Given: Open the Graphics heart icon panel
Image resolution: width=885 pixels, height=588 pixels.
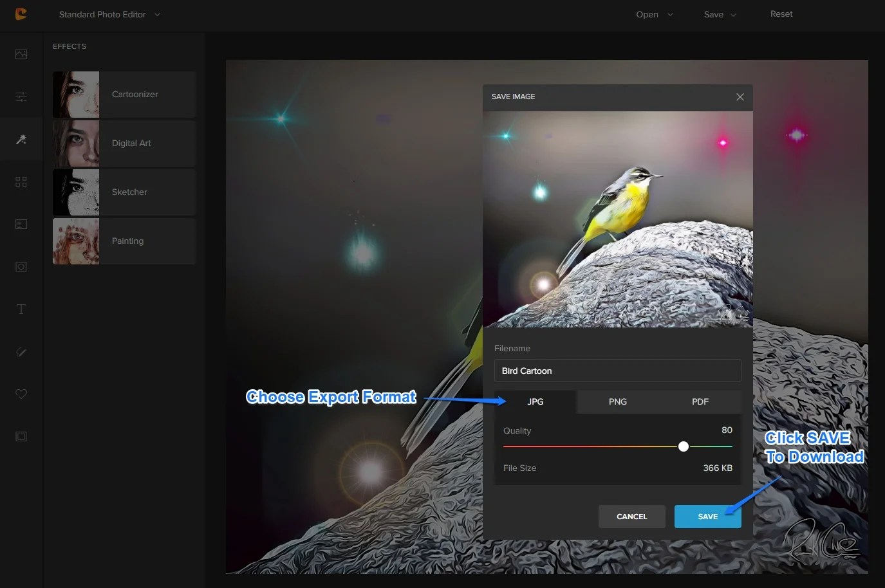Looking at the screenshot, I should tap(21, 394).
